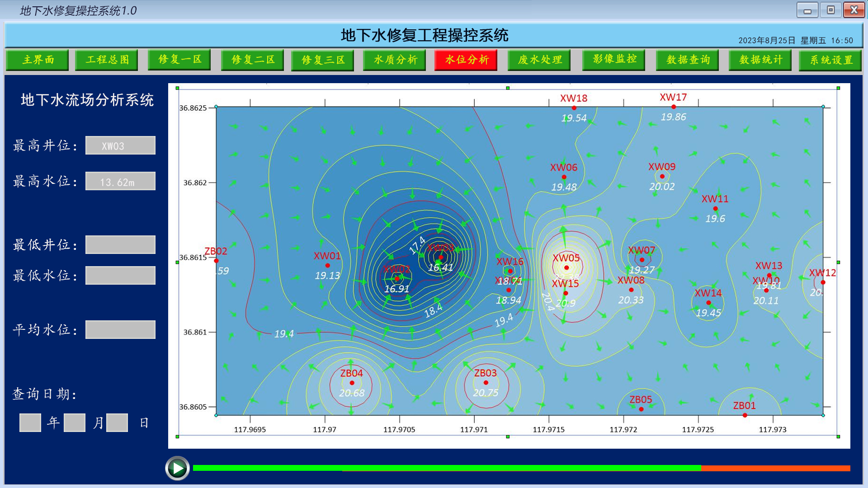This screenshot has width=868, height=488.
Task: Switch to 工程总图 tab
Action: (108, 60)
